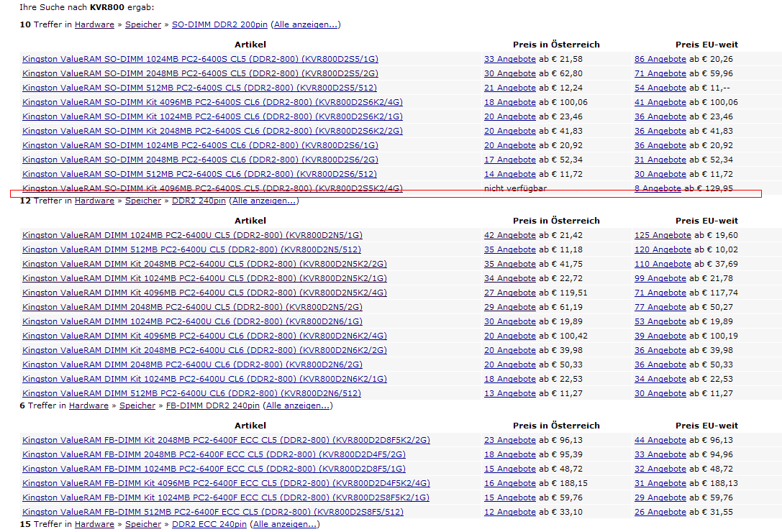Open the DIMM KVR800D2N6/2G product link
Image resolution: width=782 pixels, height=532 pixels.
pos(193,365)
